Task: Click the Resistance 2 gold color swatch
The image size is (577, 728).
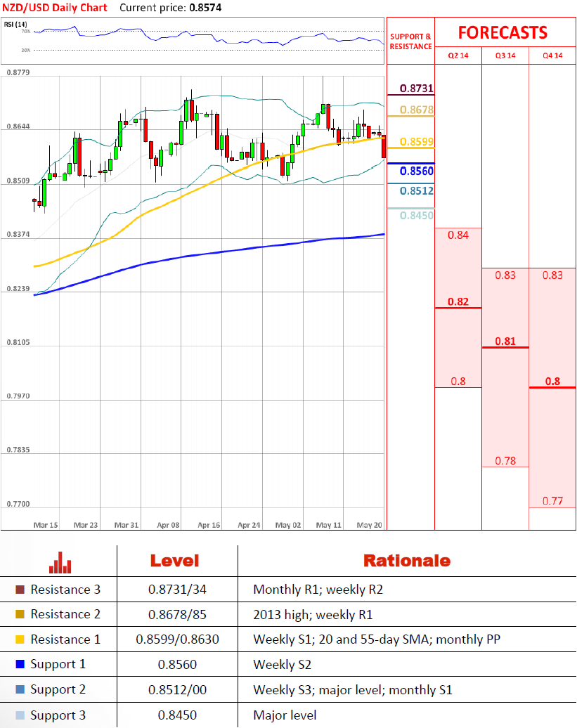Action: [x=20, y=614]
